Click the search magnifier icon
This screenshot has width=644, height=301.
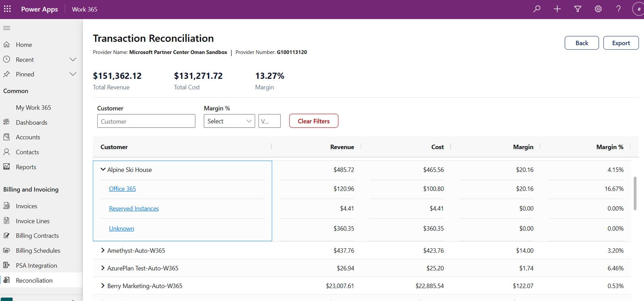[537, 9]
